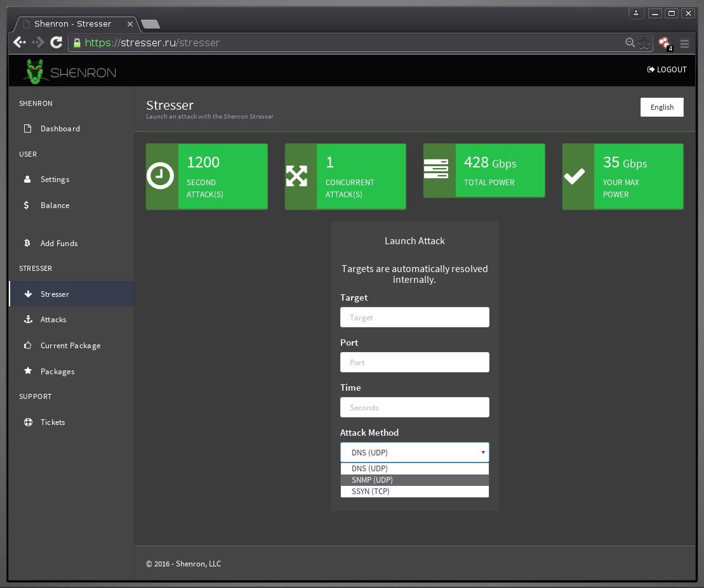Viewport: 704px width, 588px height.
Task: Reload the page with refresh icon
Action: click(56, 42)
